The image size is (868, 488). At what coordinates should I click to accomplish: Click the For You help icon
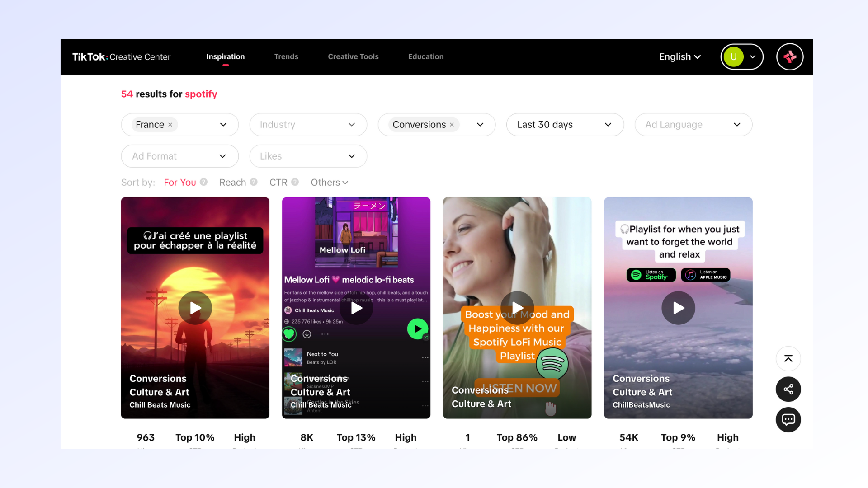204,182
